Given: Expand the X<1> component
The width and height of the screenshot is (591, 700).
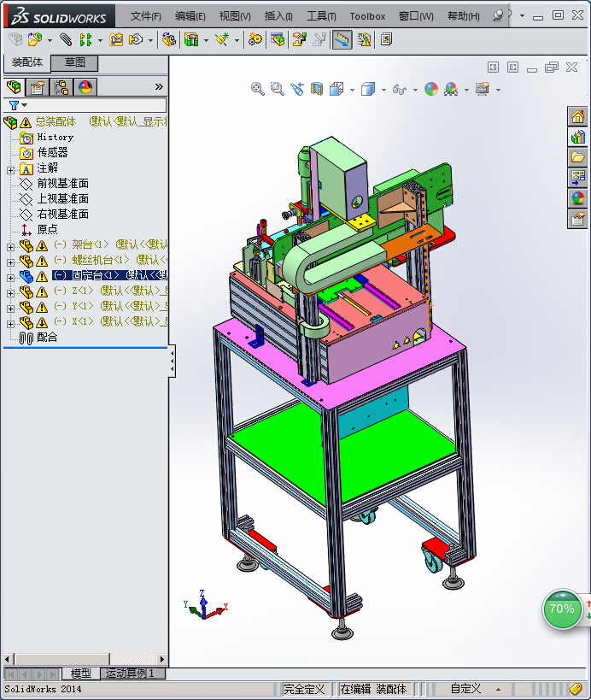Looking at the screenshot, I should coord(10,324).
